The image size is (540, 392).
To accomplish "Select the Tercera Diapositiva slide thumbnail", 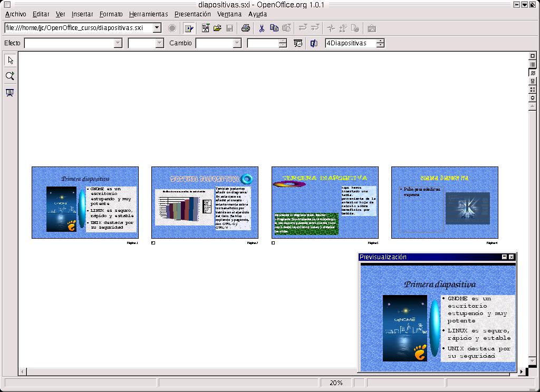I will [325, 203].
